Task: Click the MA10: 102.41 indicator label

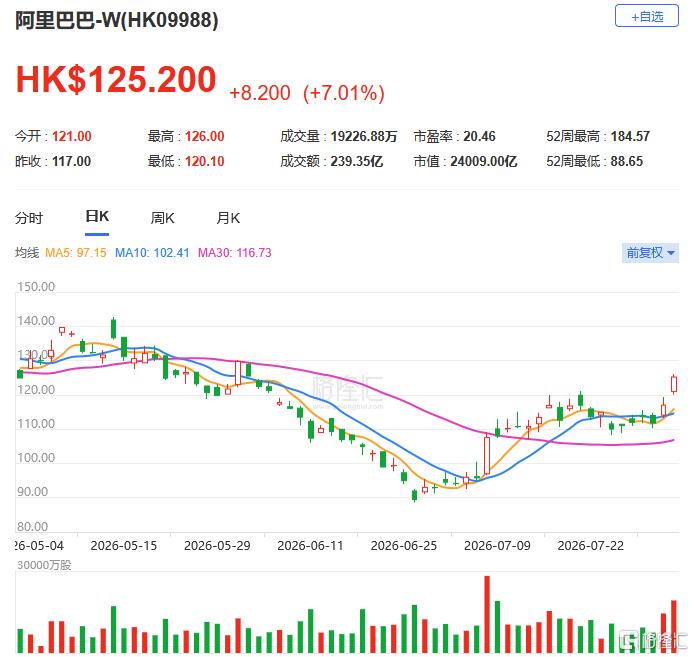Action: pyautogui.click(x=152, y=253)
